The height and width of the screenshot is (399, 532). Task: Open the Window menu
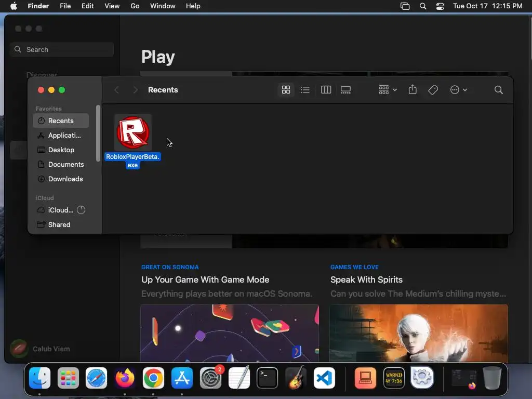[163, 6]
